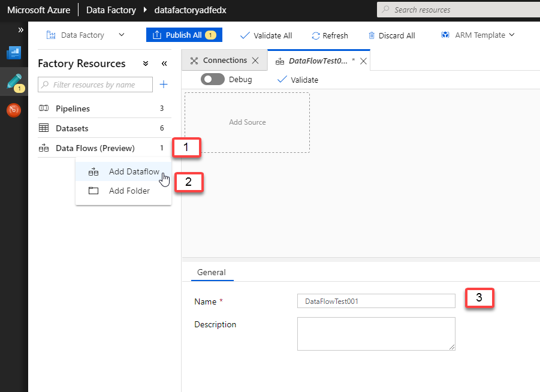The image size is (540, 392).
Task: Close the Connections tab
Action: coord(255,61)
